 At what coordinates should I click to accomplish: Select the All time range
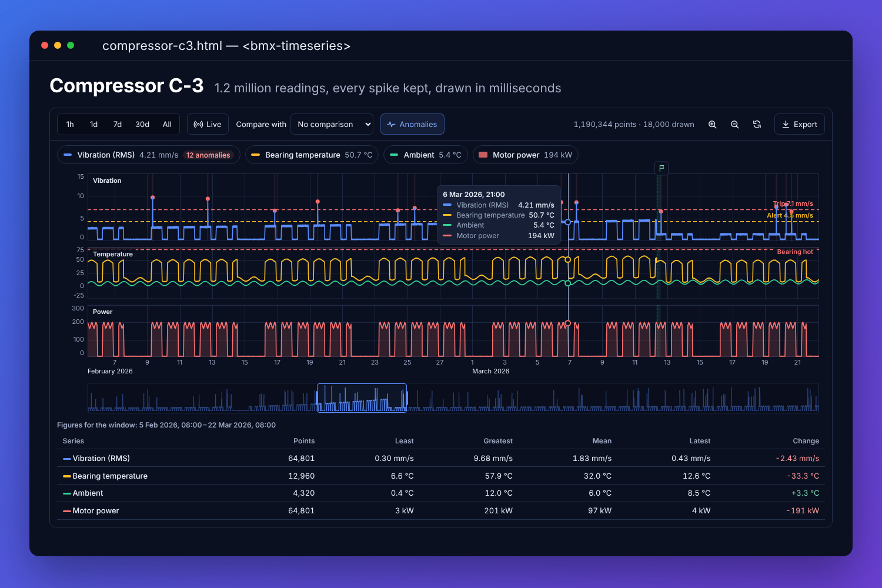(167, 125)
